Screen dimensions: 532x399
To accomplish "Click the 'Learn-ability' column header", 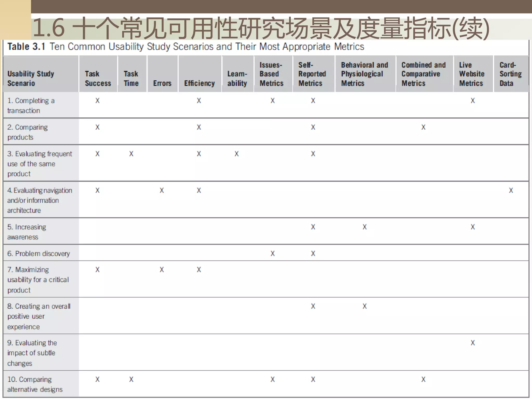I will coord(238,74).
